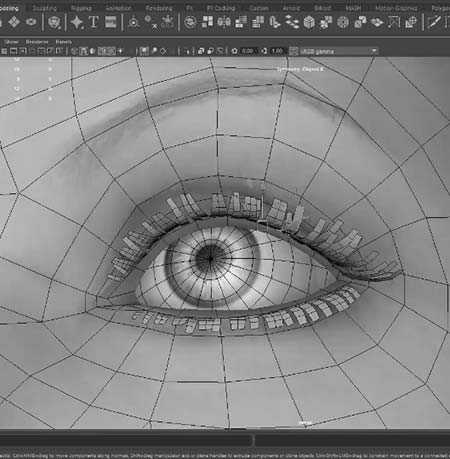
Task: Open the SVG import shelf tool
Action: coord(110,22)
